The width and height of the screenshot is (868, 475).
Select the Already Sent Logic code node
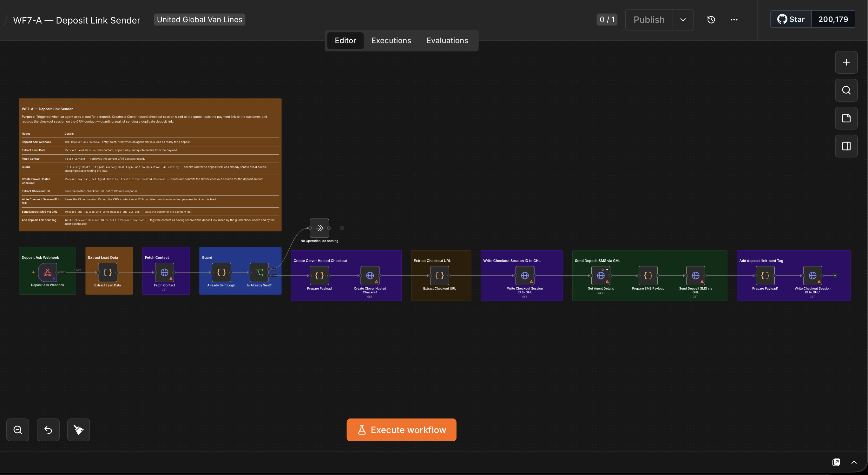tap(221, 272)
